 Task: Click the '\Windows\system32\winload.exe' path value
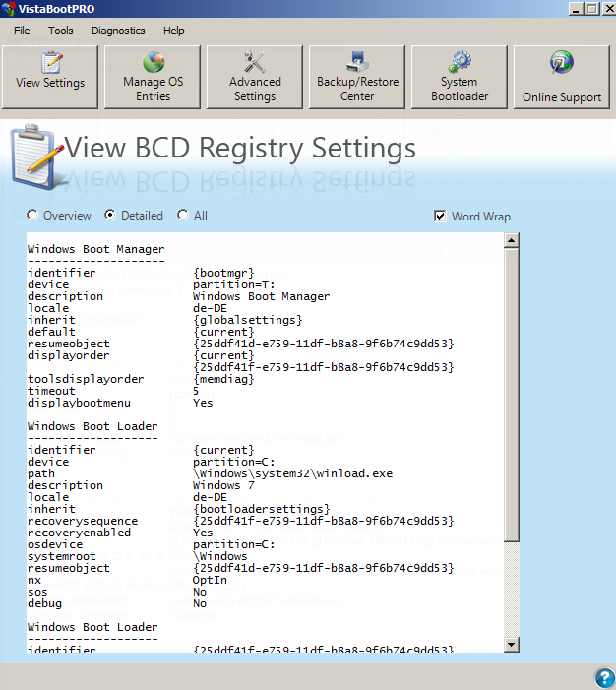(292, 473)
